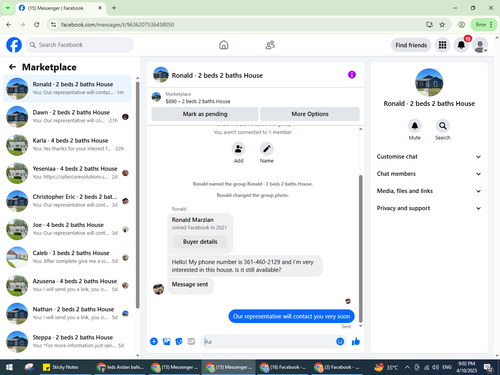
Task: Go back using the Marketplace back arrow
Action: (x=12, y=67)
